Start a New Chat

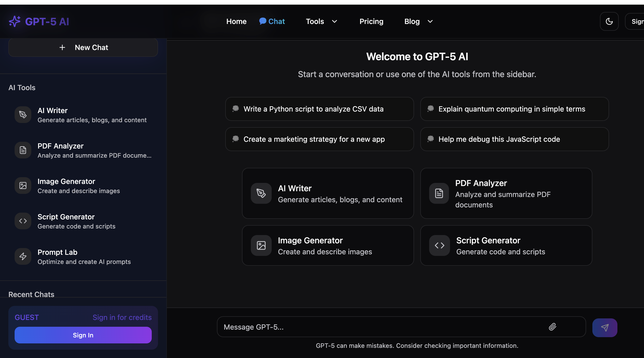point(83,47)
